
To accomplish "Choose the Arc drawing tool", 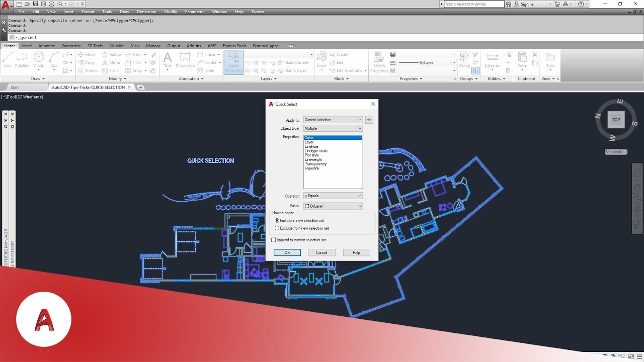I will tap(54, 59).
